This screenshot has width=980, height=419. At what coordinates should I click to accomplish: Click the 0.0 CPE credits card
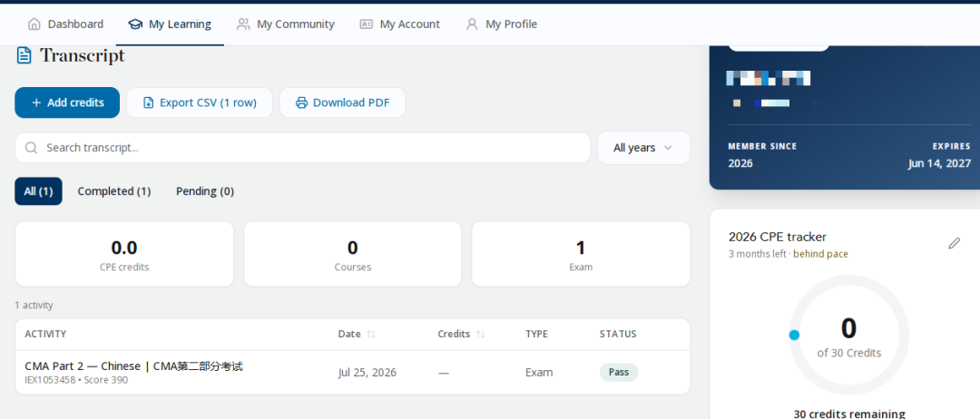(x=124, y=254)
